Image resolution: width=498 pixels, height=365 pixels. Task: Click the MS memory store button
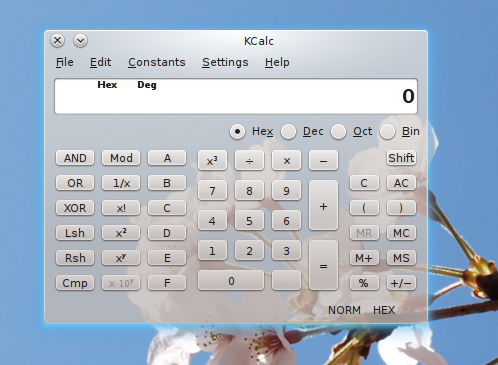pyautogui.click(x=401, y=258)
